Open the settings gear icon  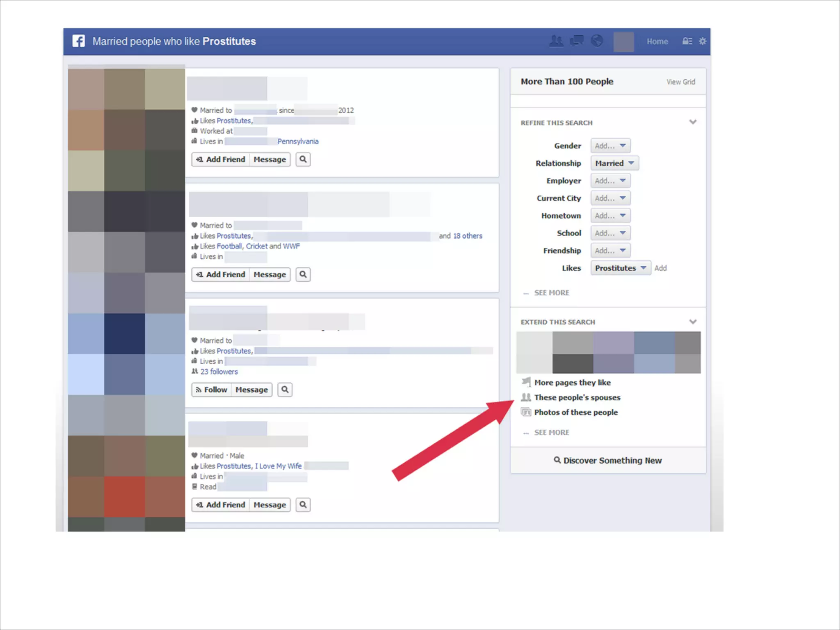click(703, 41)
